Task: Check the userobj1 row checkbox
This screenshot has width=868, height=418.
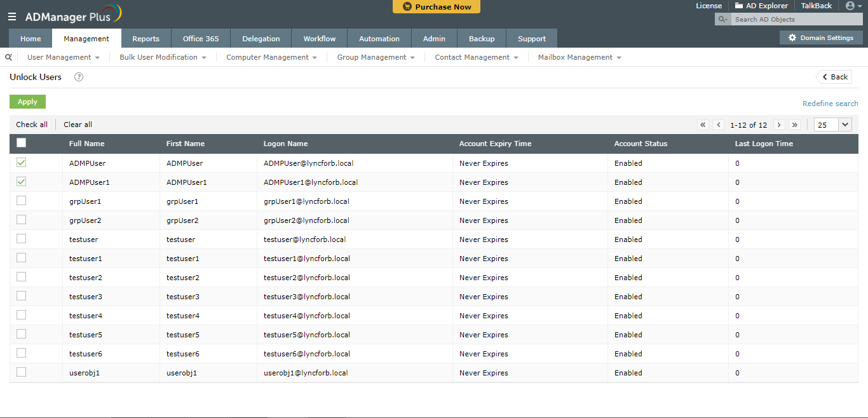Action: (x=22, y=372)
